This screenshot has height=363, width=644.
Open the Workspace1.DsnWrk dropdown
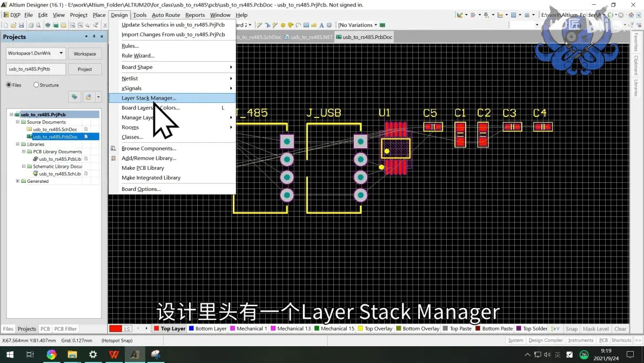[61, 54]
